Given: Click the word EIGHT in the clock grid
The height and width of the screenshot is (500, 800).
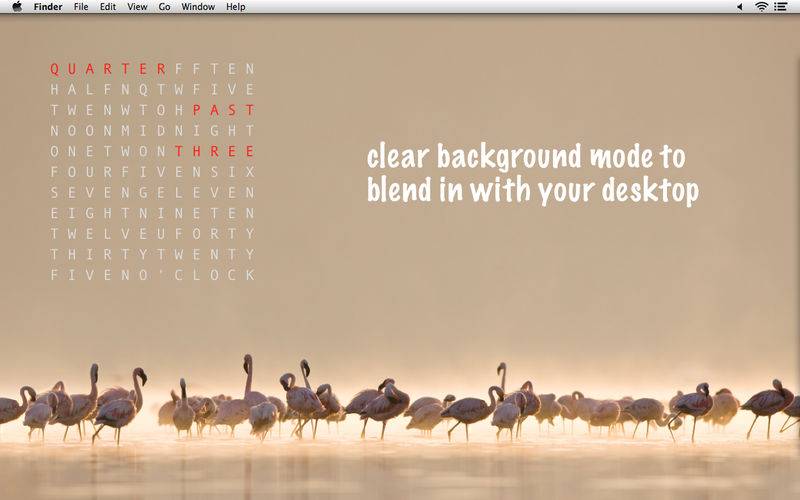Looking at the screenshot, I should 90,213.
